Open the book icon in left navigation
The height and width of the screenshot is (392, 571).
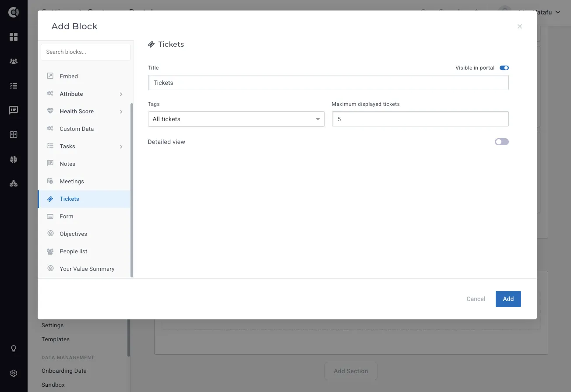pyautogui.click(x=14, y=135)
